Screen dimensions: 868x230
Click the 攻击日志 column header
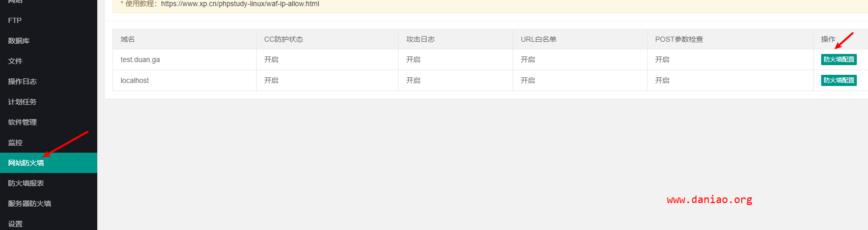tap(421, 39)
